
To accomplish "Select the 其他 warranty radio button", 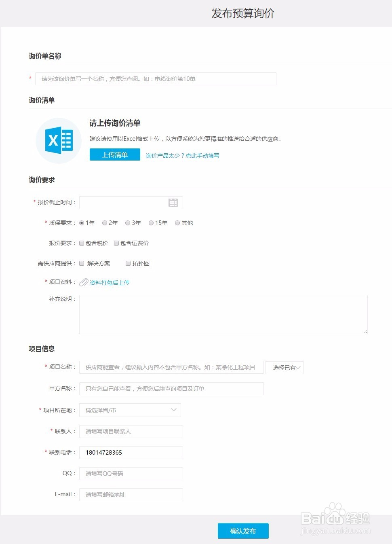I will (177, 223).
